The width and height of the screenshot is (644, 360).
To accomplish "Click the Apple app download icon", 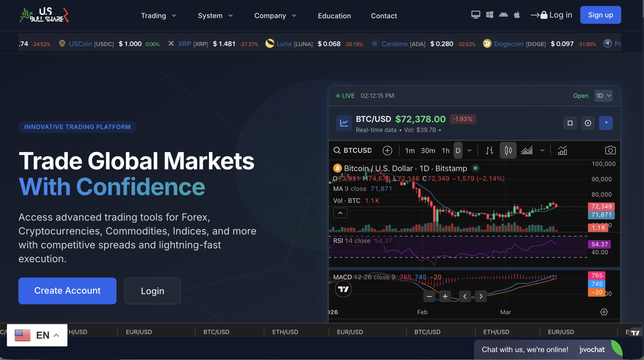I will (x=517, y=15).
